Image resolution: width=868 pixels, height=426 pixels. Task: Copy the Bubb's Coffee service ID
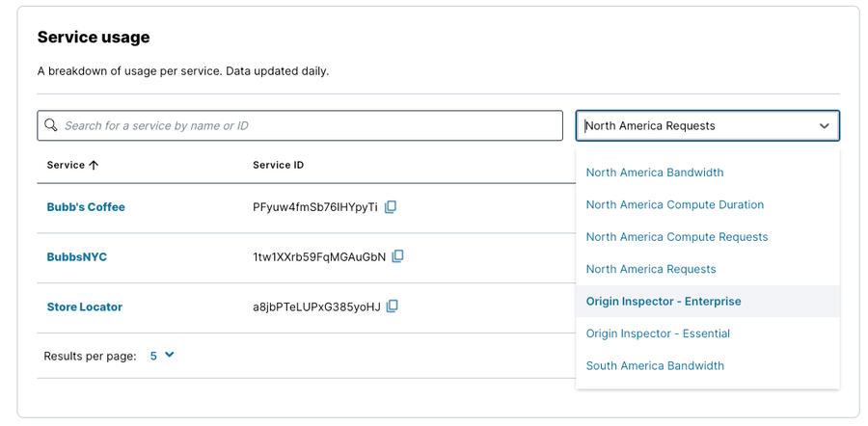pos(391,207)
